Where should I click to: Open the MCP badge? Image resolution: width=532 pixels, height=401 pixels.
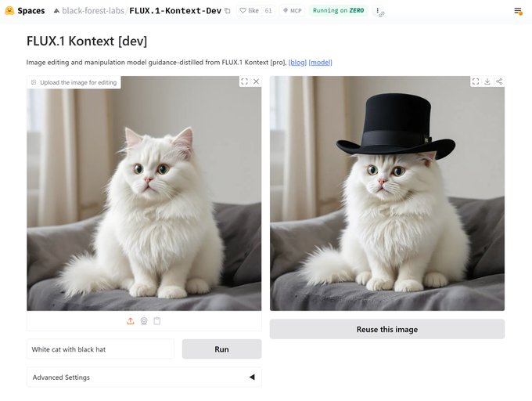coord(293,10)
